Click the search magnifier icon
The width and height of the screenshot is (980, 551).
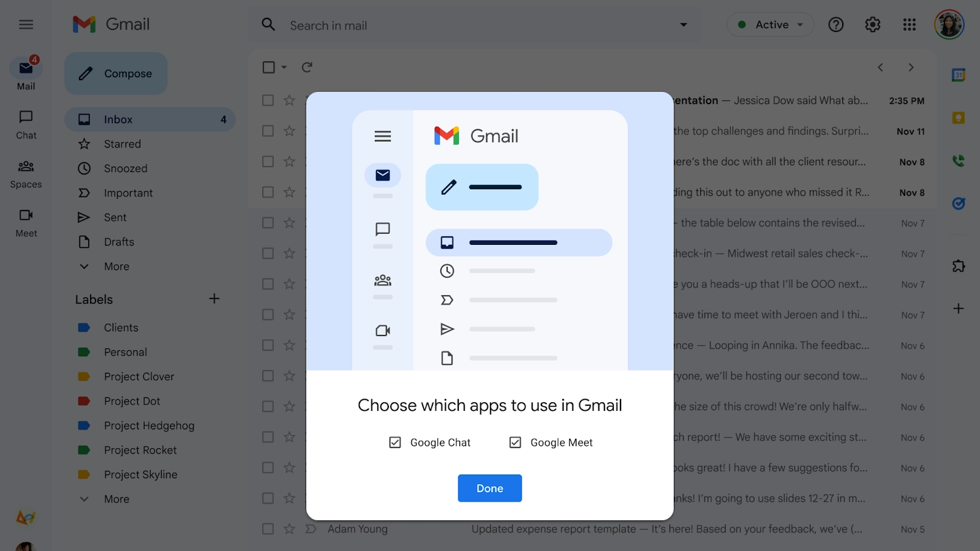[x=268, y=24]
